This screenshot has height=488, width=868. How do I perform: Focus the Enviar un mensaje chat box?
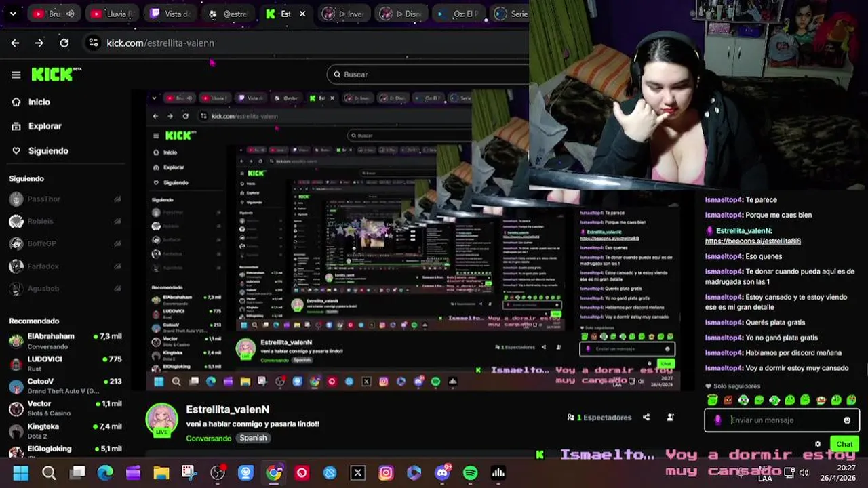click(x=782, y=420)
